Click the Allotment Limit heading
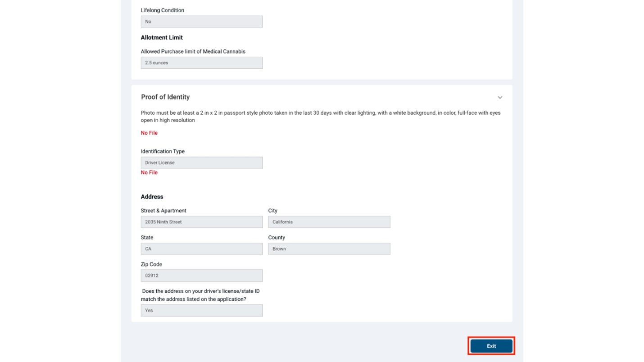 (162, 37)
